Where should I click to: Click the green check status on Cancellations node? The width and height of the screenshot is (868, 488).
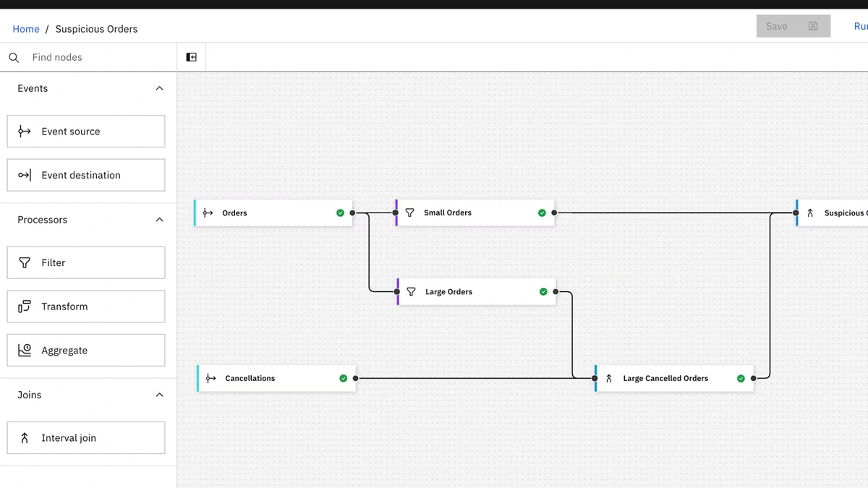click(344, 378)
